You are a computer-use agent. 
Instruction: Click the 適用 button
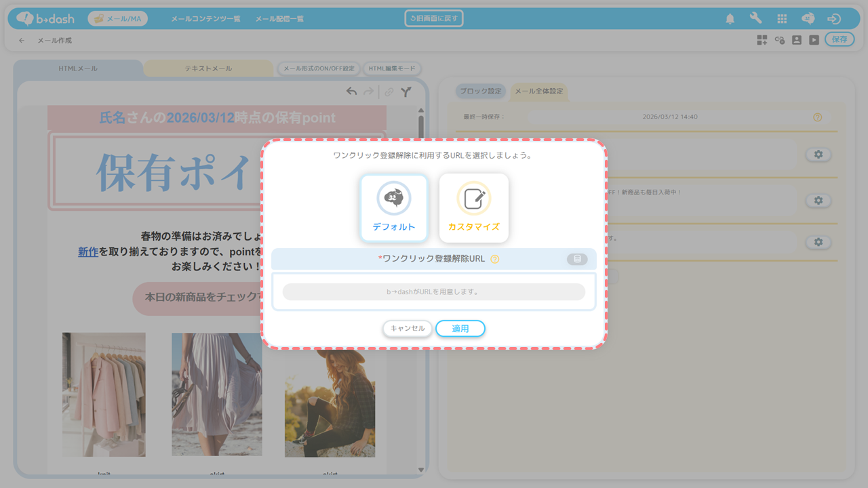(x=460, y=329)
